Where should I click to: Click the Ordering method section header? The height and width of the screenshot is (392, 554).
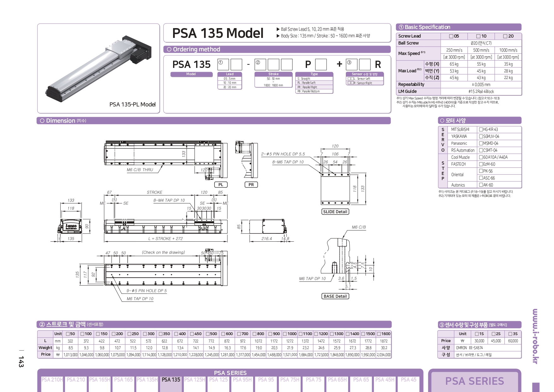[277, 49]
